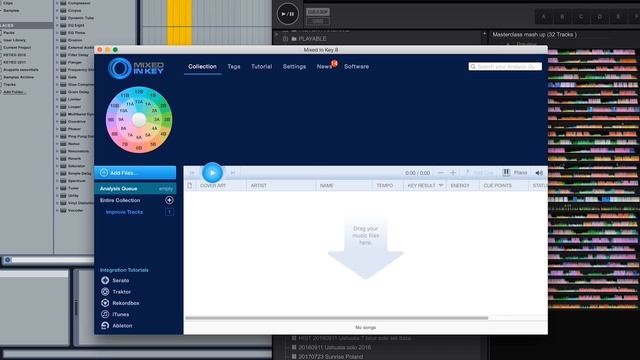
Task: Select '20170723 Sunrise Poland' in background list
Action: [331, 356]
